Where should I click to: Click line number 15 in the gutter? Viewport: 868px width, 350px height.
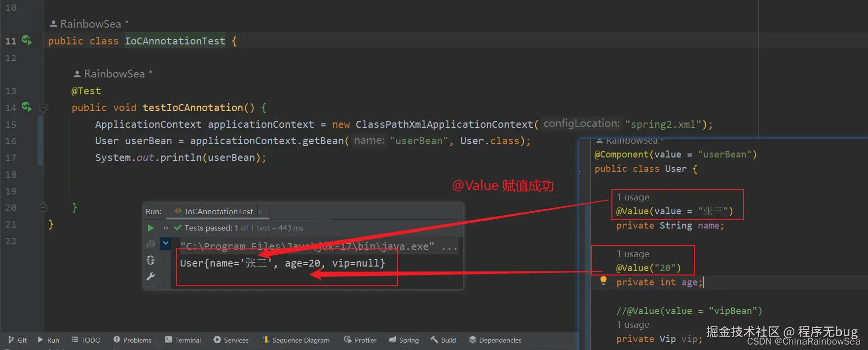point(11,124)
